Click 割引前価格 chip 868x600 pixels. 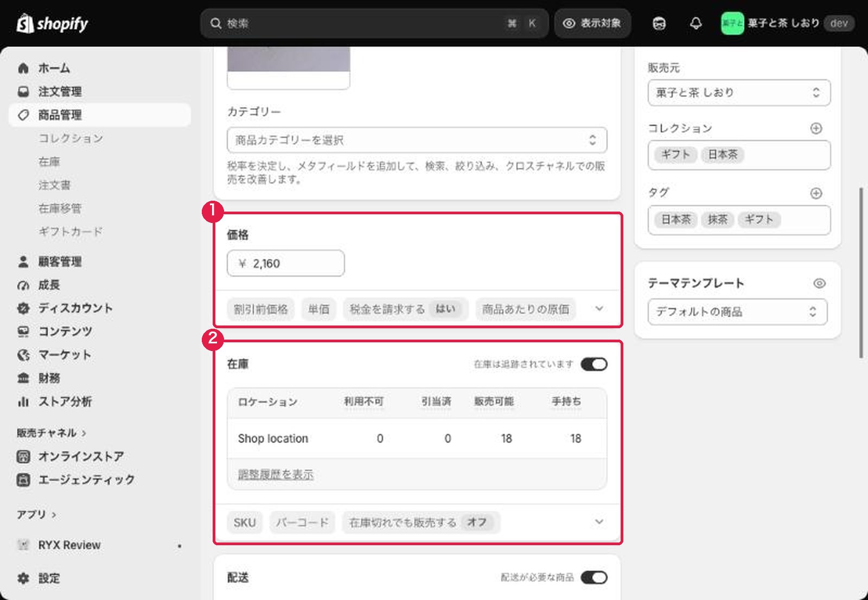pyautogui.click(x=261, y=309)
